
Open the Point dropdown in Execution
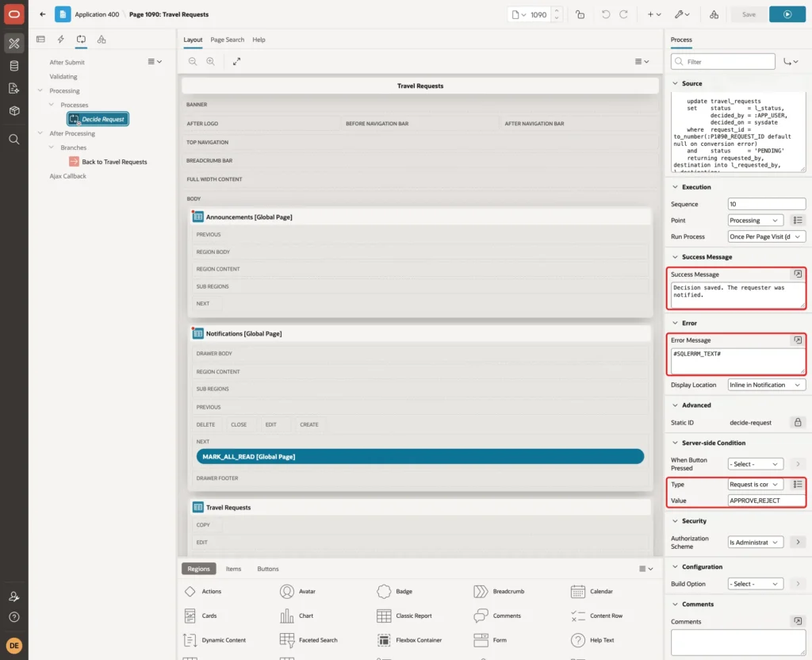coord(755,221)
